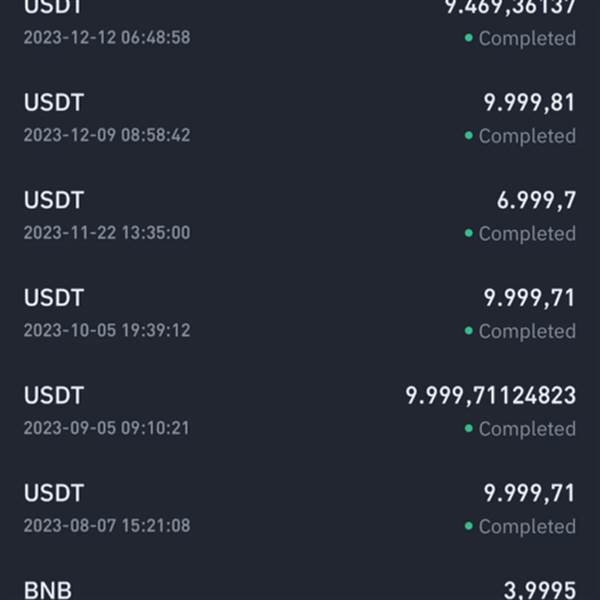This screenshot has height=600, width=600.
Task: Click the green status dot on 2023-12-09 entry
Action: pos(468,135)
